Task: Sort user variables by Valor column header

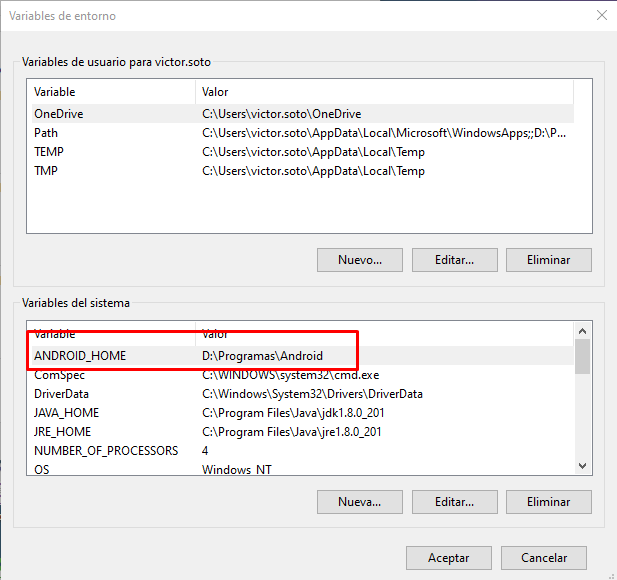Action: [385, 92]
